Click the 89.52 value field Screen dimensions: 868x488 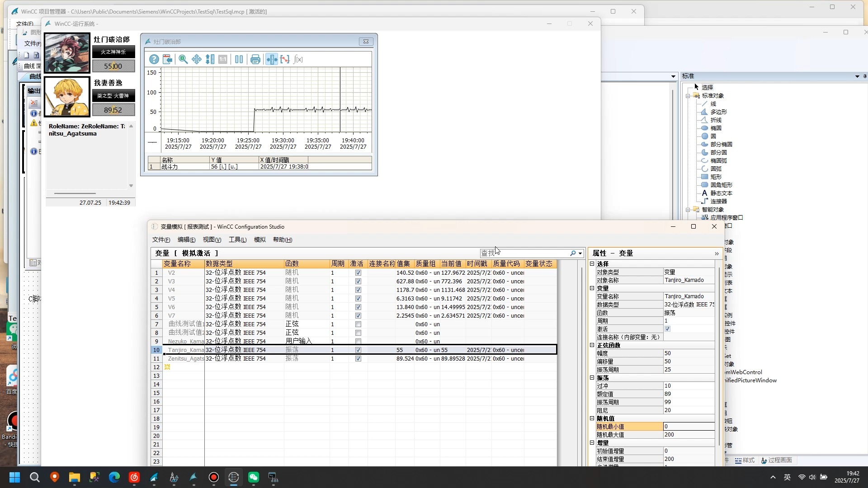point(113,110)
